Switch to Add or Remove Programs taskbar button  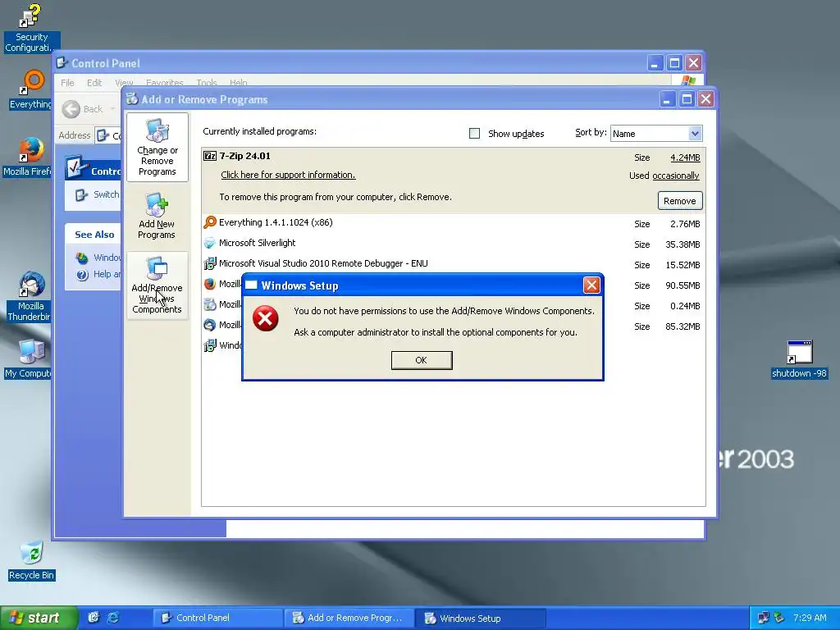(x=349, y=618)
